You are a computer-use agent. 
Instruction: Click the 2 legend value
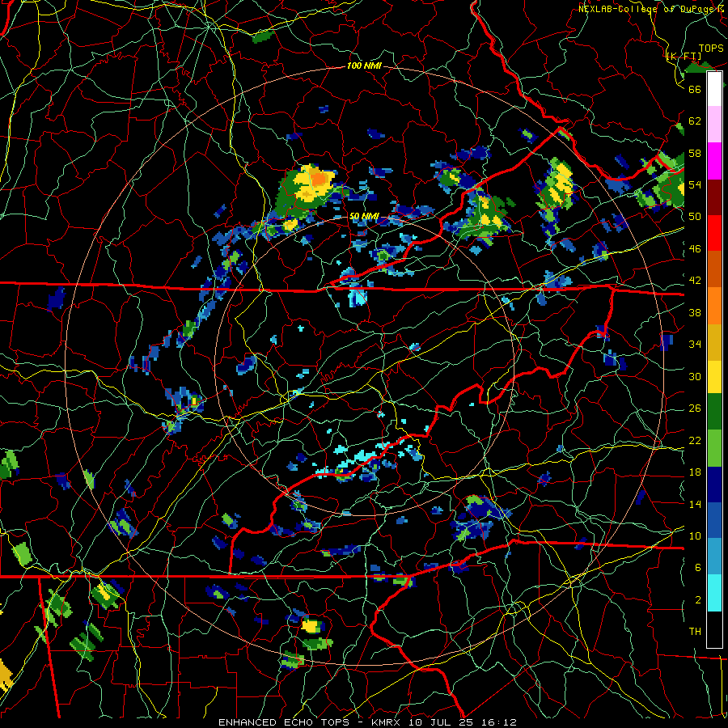[x=698, y=600]
